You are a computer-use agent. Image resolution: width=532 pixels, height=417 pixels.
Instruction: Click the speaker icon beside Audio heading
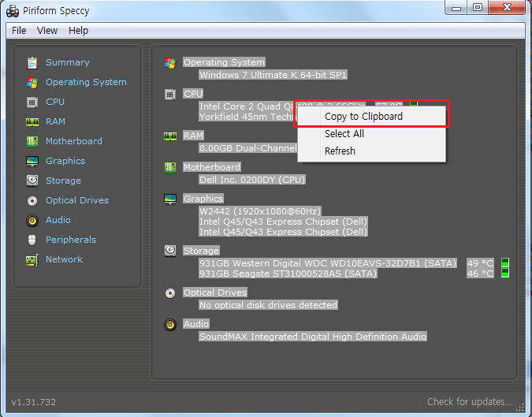[x=170, y=325]
